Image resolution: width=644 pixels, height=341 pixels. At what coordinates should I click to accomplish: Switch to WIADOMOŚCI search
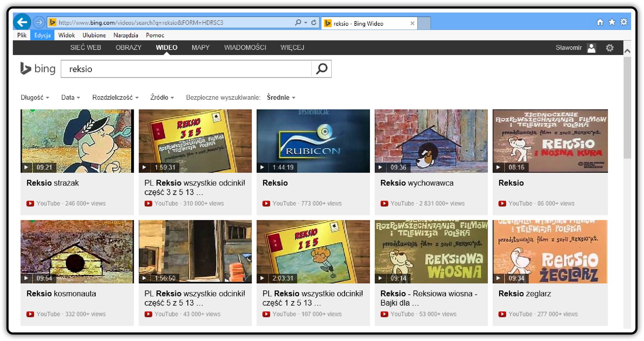pyautogui.click(x=245, y=48)
